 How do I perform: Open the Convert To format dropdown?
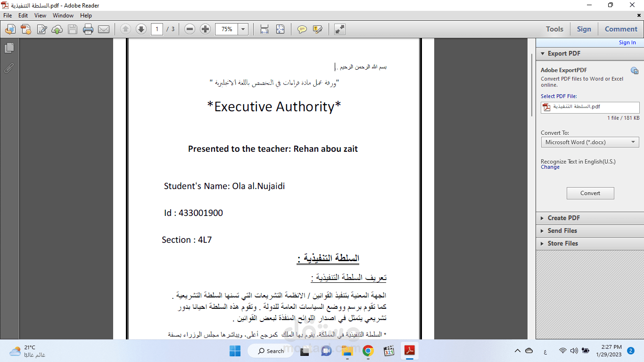click(x=590, y=142)
